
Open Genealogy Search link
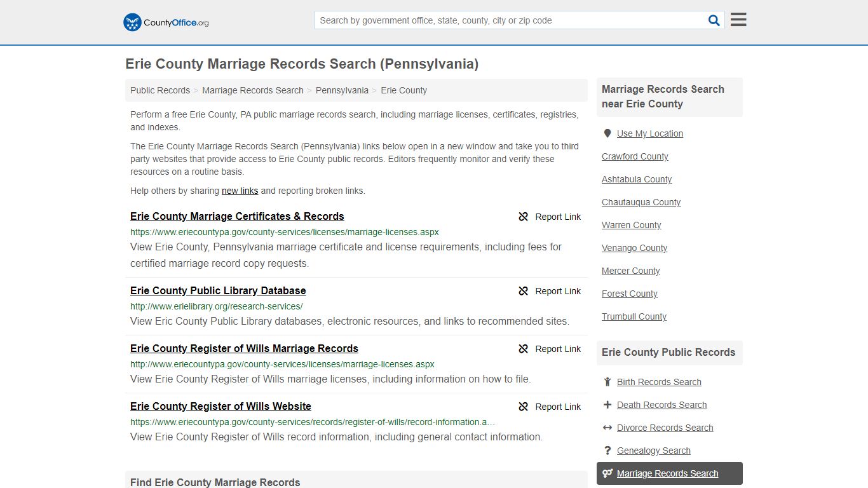pos(653,451)
